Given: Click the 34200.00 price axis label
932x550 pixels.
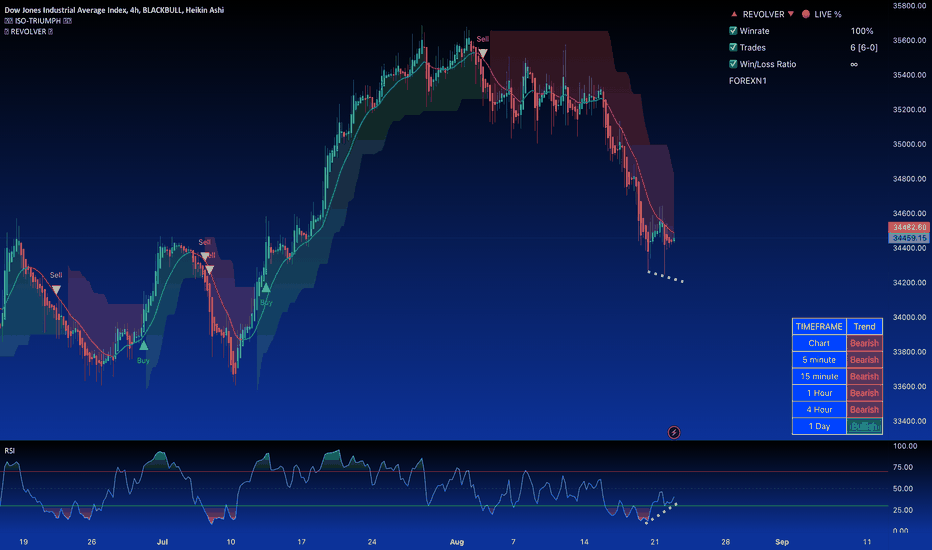Looking at the screenshot, I should [909, 282].
